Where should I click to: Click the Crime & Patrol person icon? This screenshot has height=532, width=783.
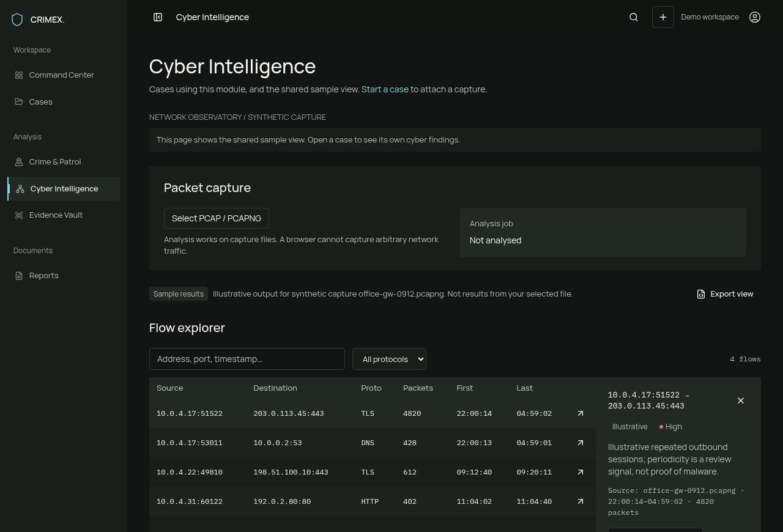(19, 162)
